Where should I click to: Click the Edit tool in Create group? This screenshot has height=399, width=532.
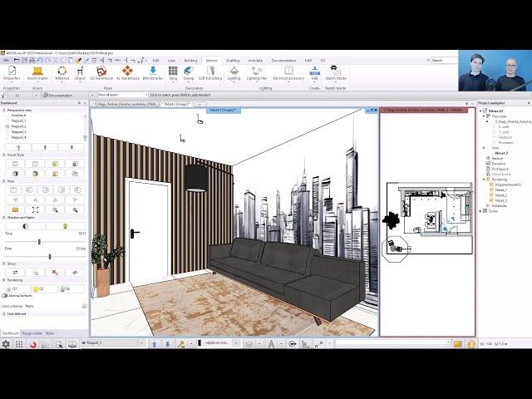click(x=314, y=73)
